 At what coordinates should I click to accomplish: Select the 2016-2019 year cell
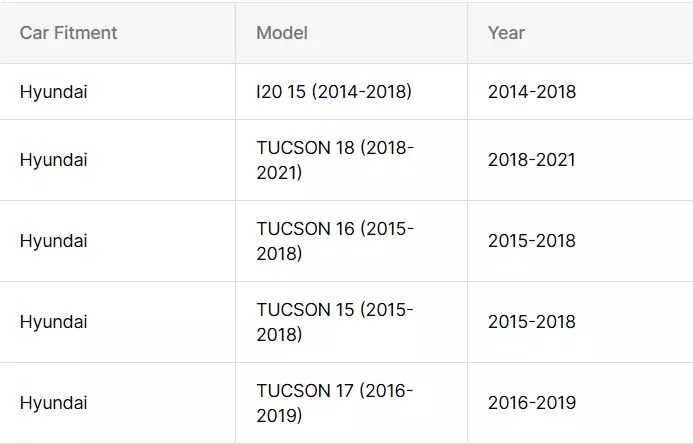(x=532, y=403)
